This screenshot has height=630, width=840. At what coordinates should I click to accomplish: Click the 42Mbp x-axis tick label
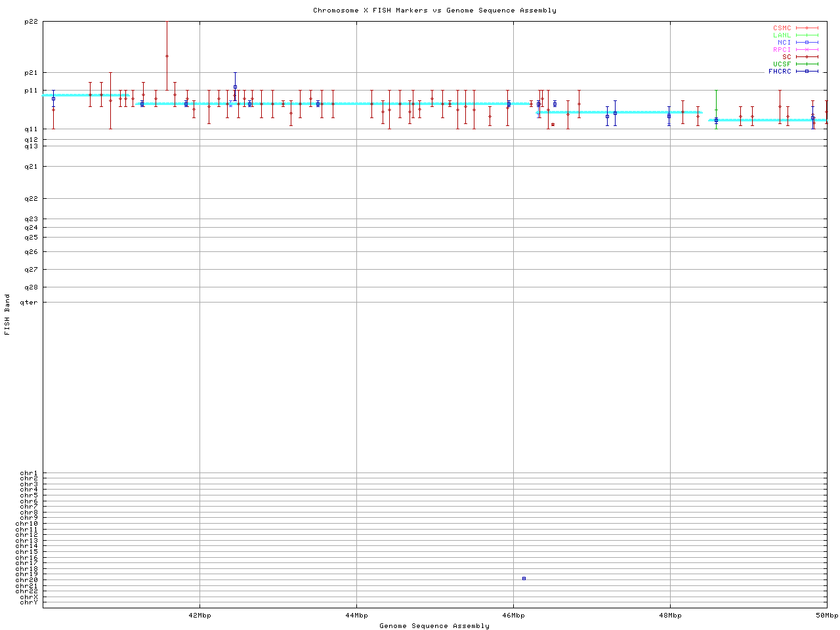pyautogui.click(x=199, y=616)
